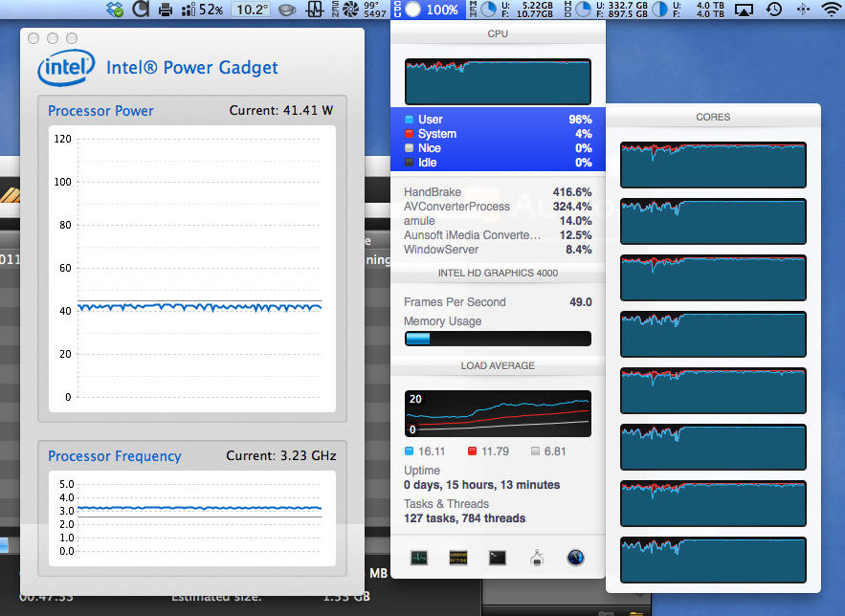Viewport: 845px width, 616px height.
Task: Select the User 96% row
Action: 498,120
